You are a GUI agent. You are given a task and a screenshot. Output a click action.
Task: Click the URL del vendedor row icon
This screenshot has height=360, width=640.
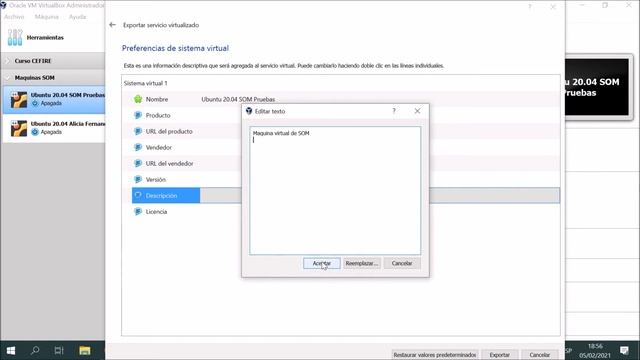(138, 163)
